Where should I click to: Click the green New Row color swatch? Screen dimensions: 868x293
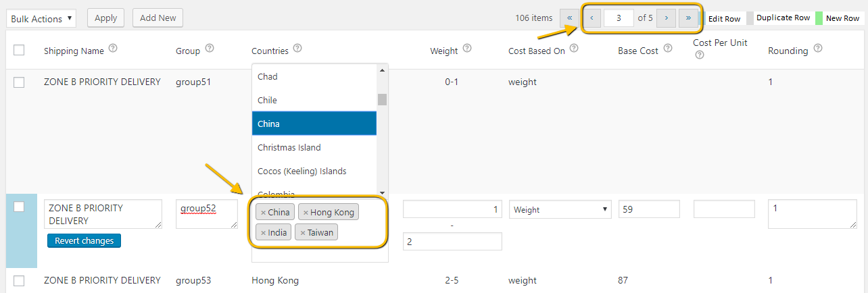[819, 18]
